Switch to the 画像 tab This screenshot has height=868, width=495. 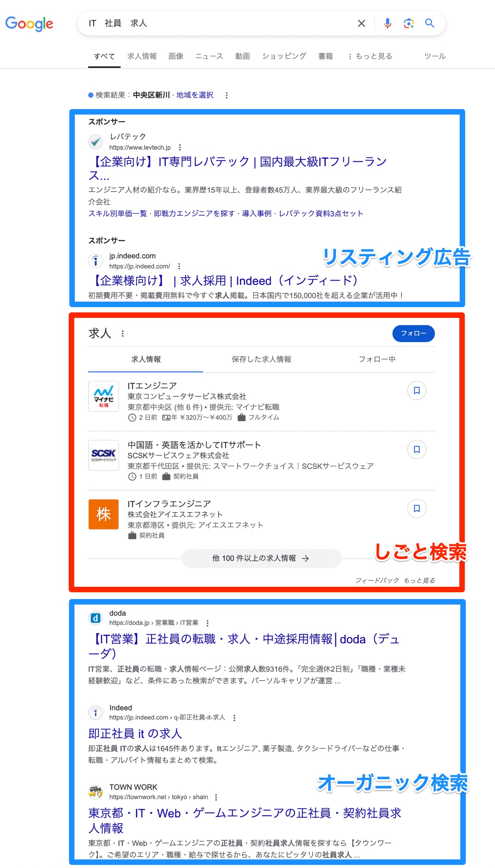click(x=176, y=56)
